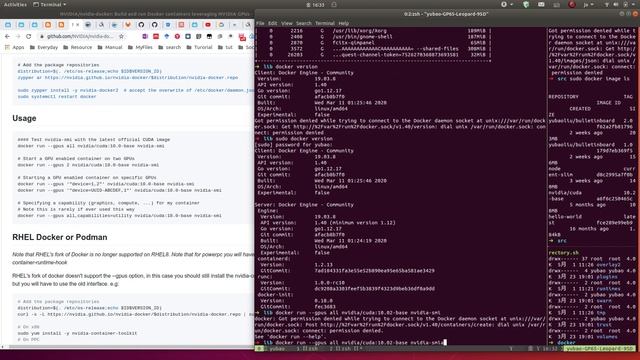This screenshot has height=360, width=640.
Task: Expand the Terminal app menu in top bar
Action: coord(49,4)
